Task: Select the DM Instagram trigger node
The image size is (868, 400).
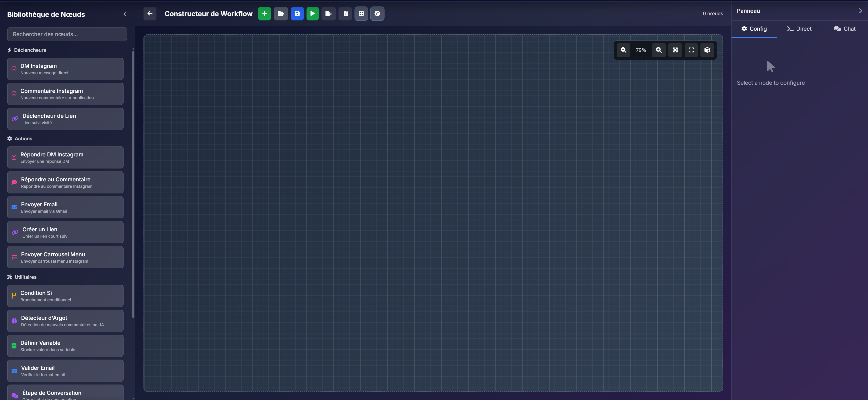Action: [65, 68]
